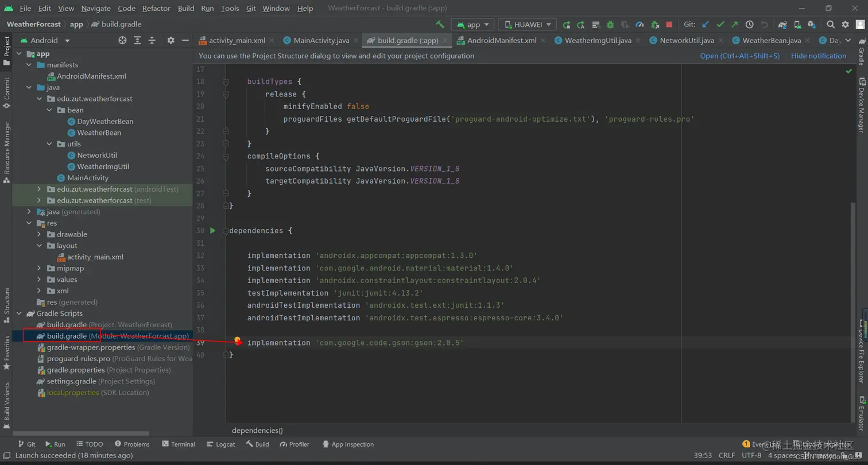868x465 pixels.
Task: Click the rerun stack trace toolbar icon
Action: 596,25
